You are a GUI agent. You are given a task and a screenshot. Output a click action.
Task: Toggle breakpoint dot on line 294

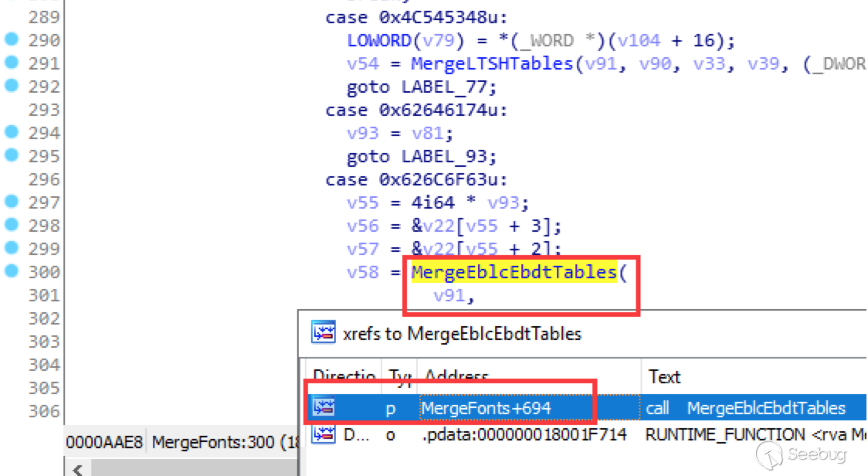click(12, 132)
